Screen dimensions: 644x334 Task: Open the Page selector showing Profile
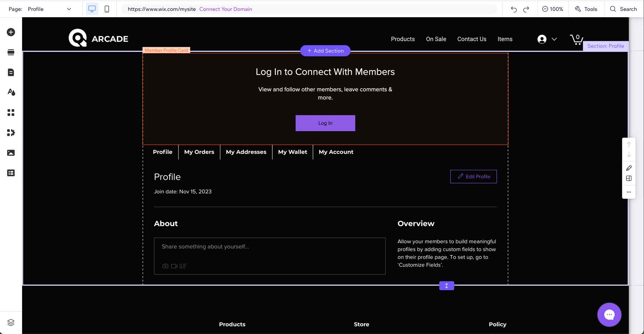pyautogui.click(x=49, y=9)
